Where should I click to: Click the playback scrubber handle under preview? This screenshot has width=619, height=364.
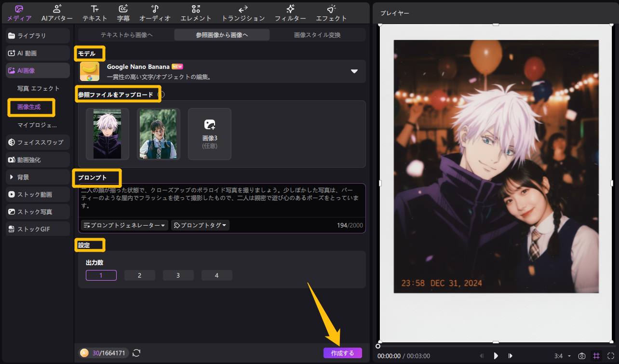[x=378, y=346]
